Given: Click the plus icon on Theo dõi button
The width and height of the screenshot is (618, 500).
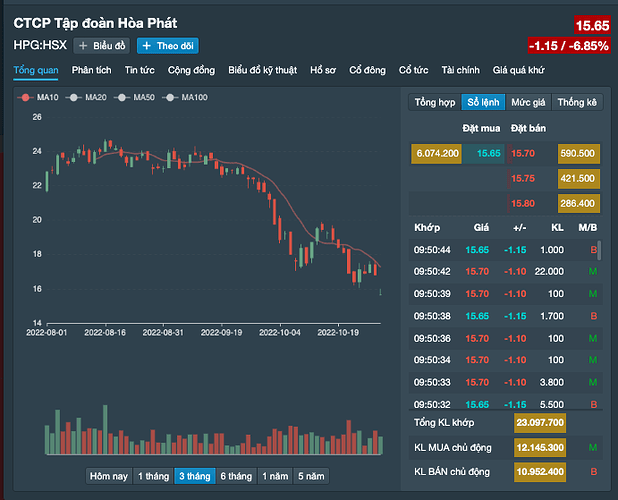Looking at the screenshot, I should click(x=146, y=46).
